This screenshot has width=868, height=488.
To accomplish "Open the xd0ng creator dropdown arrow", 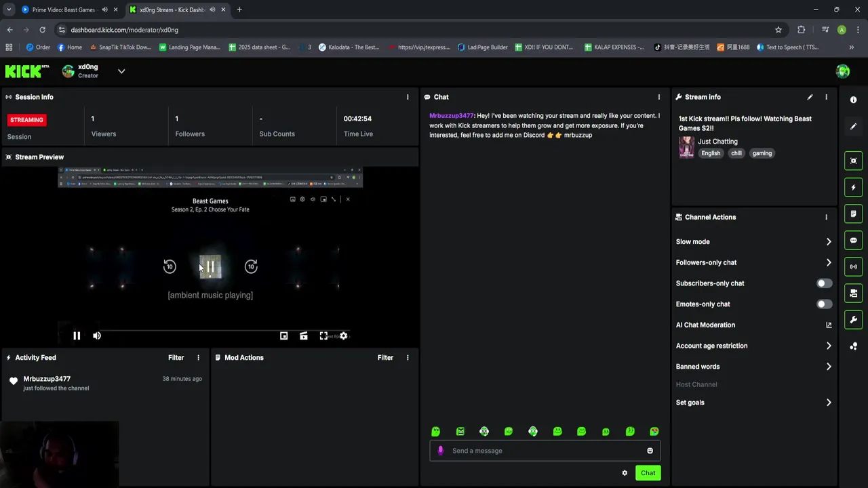I will click(121, 71).
